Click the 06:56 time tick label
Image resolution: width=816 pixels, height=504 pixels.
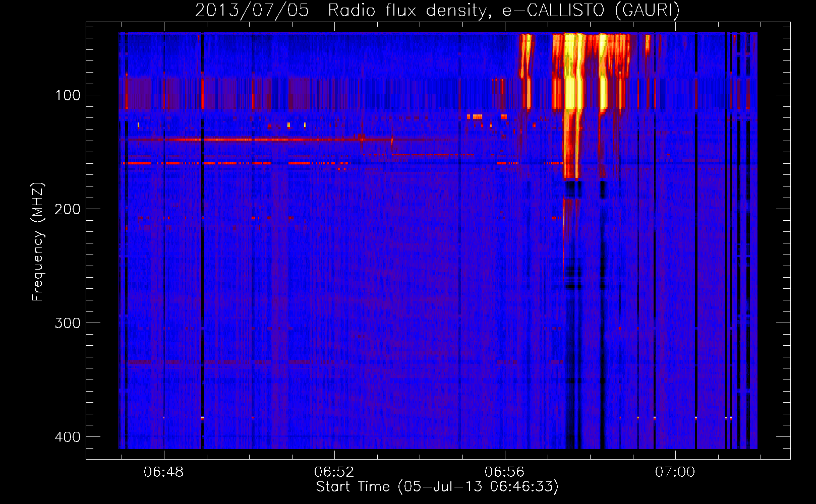click(505, 472)
